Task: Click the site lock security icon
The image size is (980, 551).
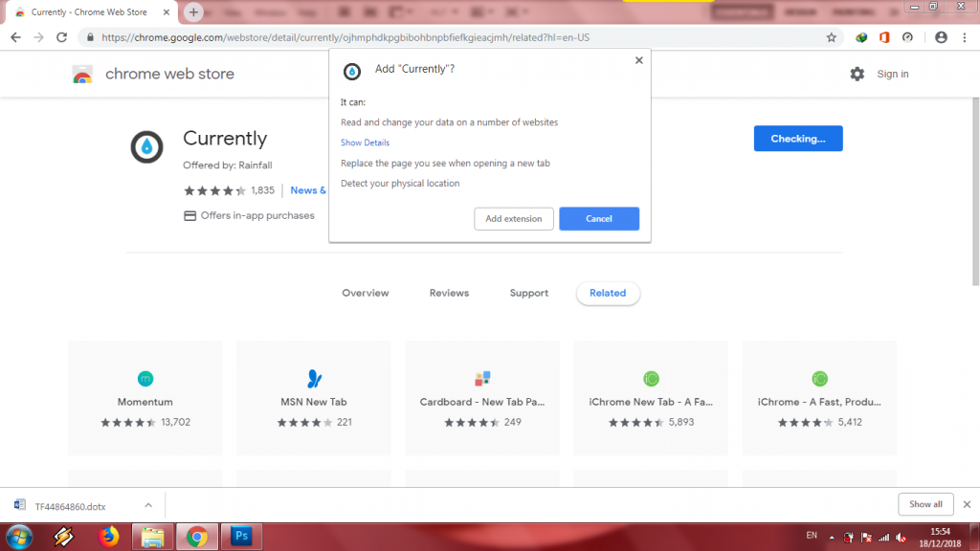Action: (x=90, y=37)
